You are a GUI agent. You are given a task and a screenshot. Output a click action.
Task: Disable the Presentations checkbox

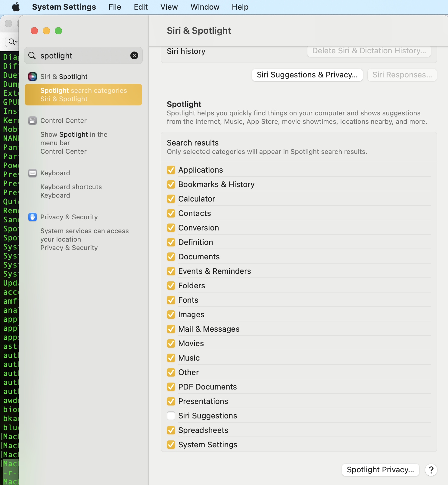(x=171, y=401)
